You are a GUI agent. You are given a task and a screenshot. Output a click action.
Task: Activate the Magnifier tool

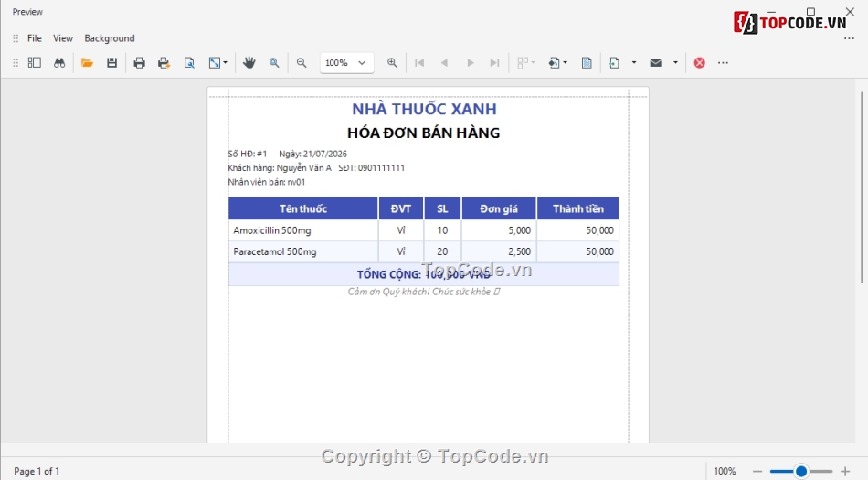274,62
